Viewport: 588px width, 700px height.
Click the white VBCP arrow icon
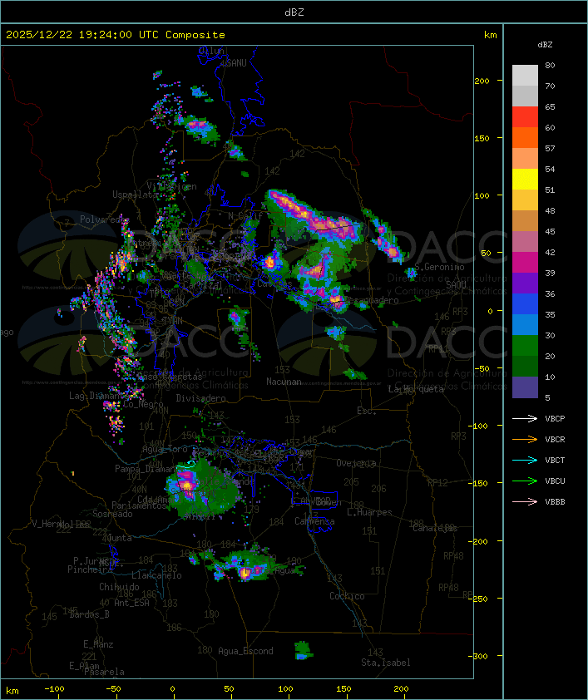(525, 418)
